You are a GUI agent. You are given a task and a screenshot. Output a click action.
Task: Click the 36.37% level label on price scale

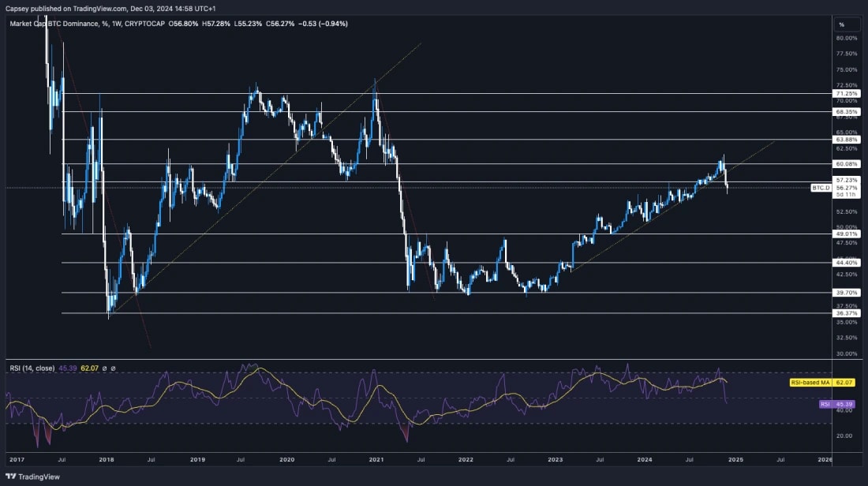pyautogui.click(x=845, y=312)
